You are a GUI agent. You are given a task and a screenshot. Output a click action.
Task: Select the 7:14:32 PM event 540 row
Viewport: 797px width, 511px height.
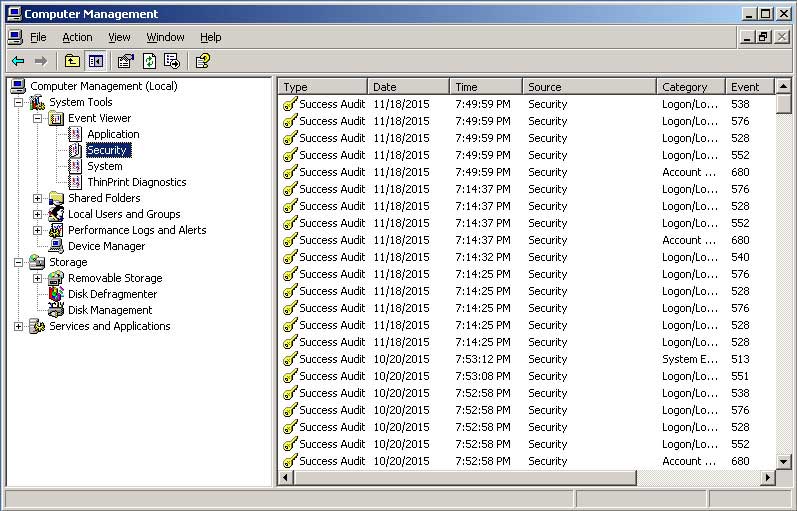[x=527, y=257]
